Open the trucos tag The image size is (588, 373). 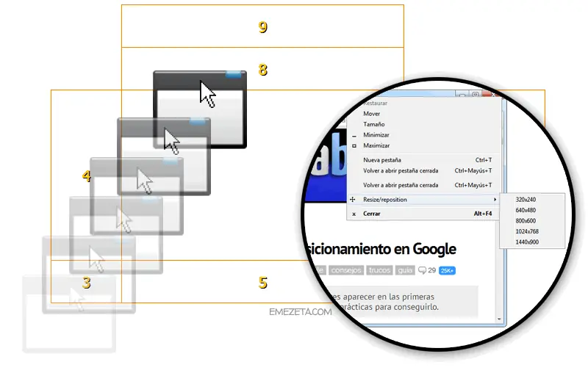[379, 270]
